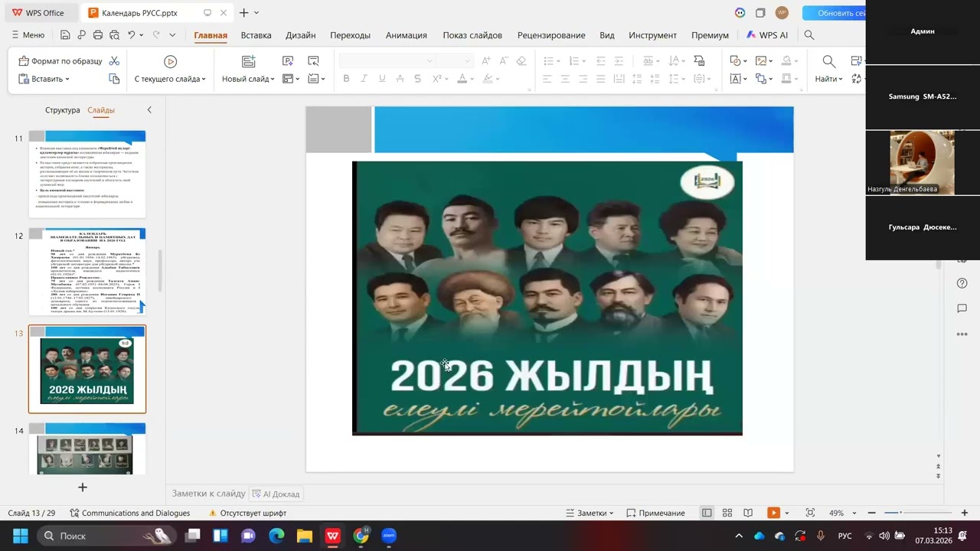980x551 pixels.
Task: Open the Zoom app in taskbar
Action: [x=389, y=536]
